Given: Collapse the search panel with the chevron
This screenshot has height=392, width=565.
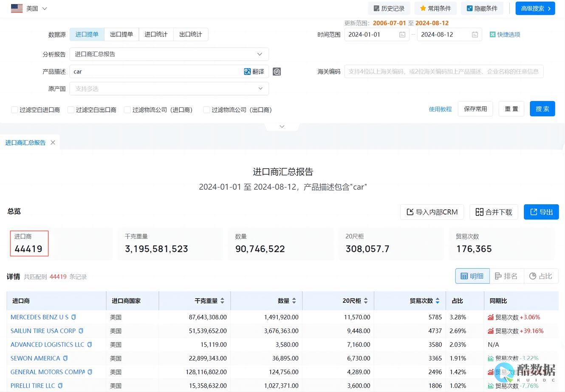Looking at the screenshot, I should coord(282,127).
